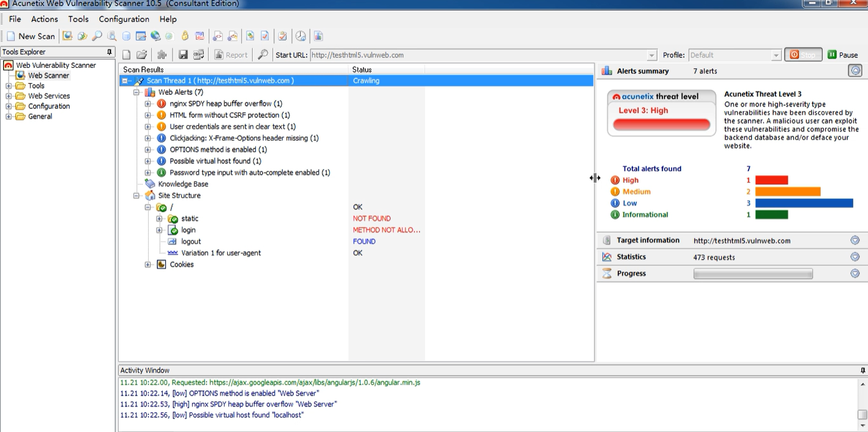Open the Help menu

(168, 19)
